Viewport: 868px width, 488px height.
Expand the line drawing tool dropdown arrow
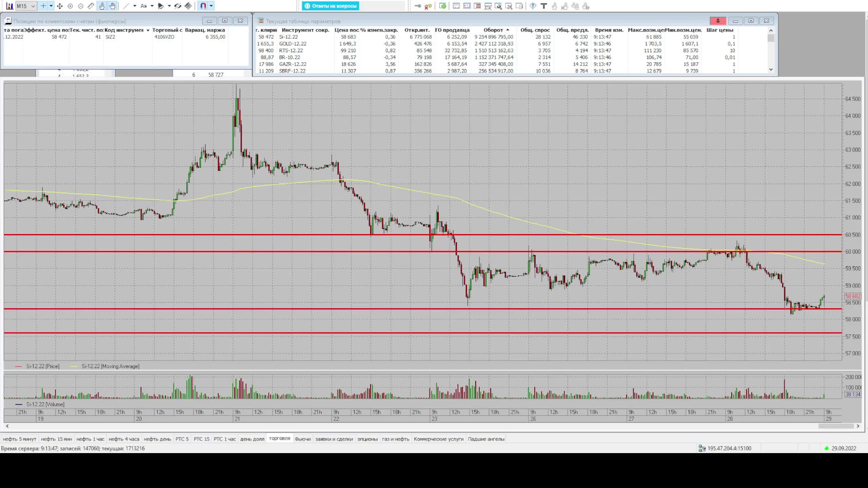[135, 6]
